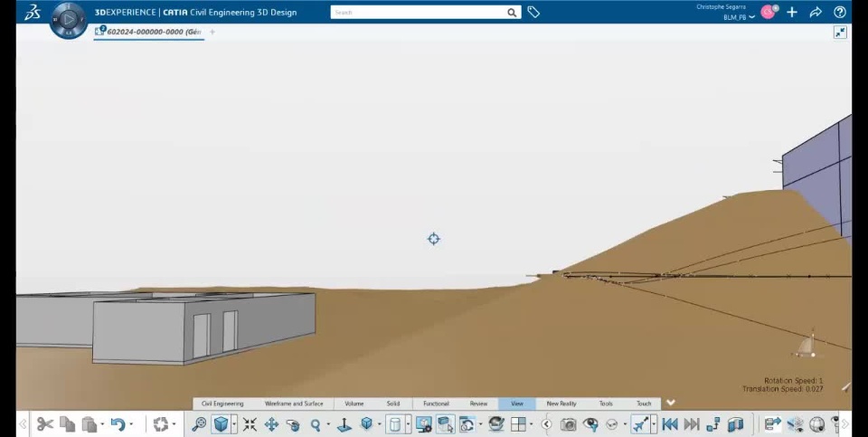Click the Paste clipboard icon

pos(90,425)
